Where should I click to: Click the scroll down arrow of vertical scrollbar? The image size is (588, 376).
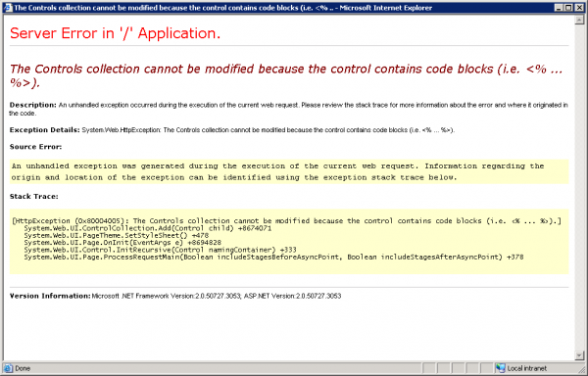[579, 355]
